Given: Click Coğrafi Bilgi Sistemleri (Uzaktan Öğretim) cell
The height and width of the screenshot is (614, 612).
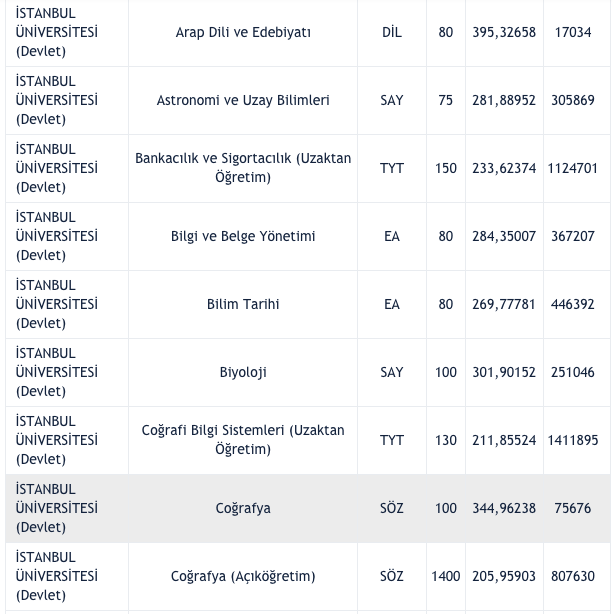Looking at the screenshot, I should (243, 440).
